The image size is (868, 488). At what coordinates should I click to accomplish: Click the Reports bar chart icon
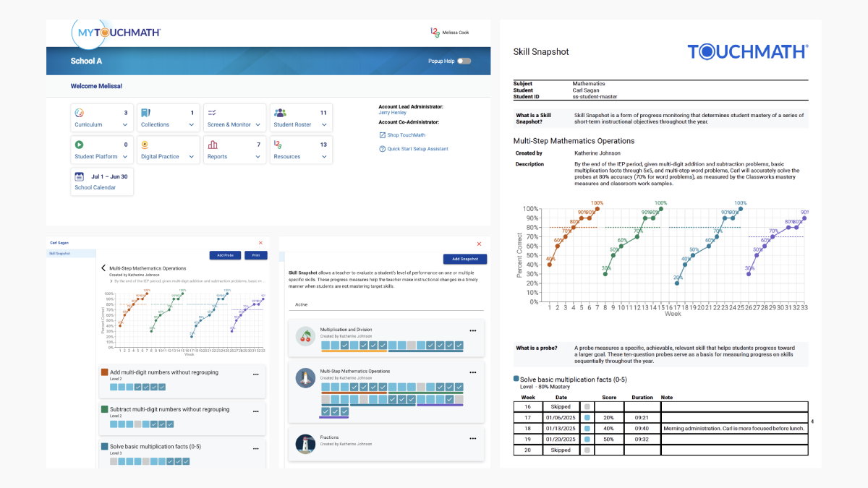click(x=212, y=145)
